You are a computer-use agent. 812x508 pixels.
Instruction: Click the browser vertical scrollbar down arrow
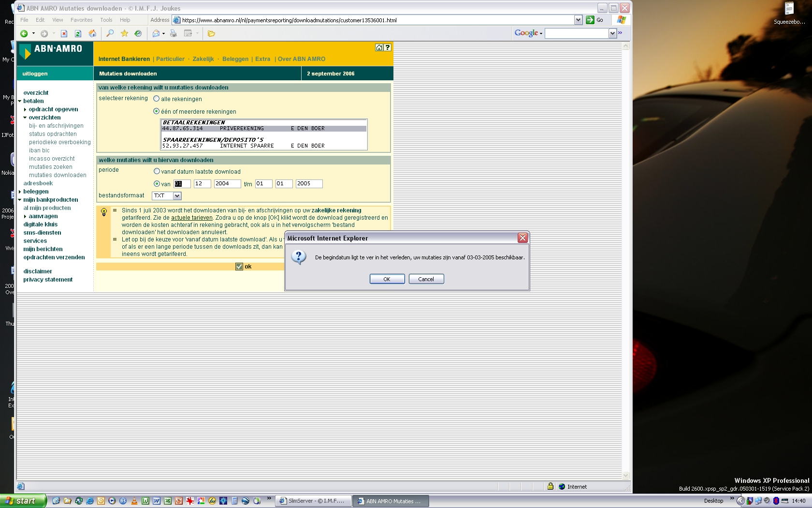coord(626,475)
